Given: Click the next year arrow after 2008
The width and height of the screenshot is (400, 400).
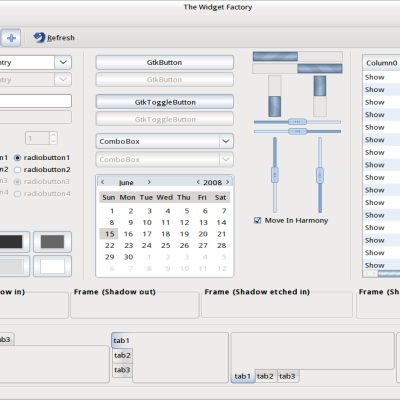Looking at the screenshot, I should click(x=228, y=182).
